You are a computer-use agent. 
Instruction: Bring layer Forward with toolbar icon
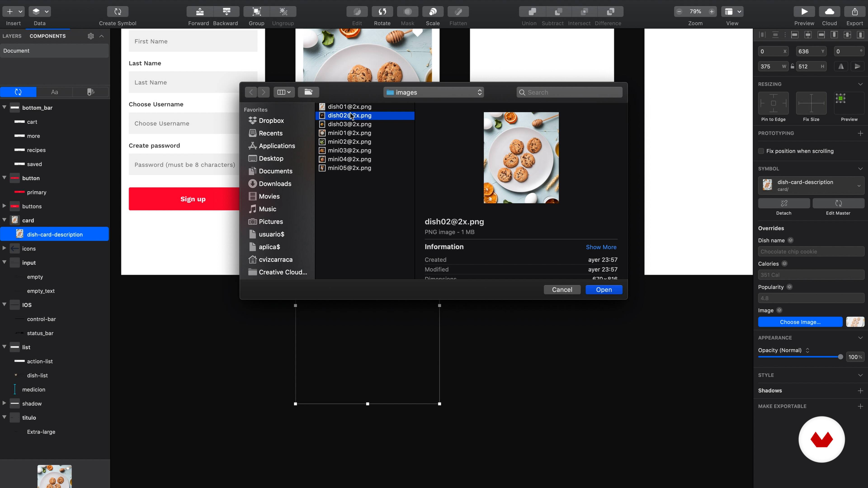click(x=200, y=12)
